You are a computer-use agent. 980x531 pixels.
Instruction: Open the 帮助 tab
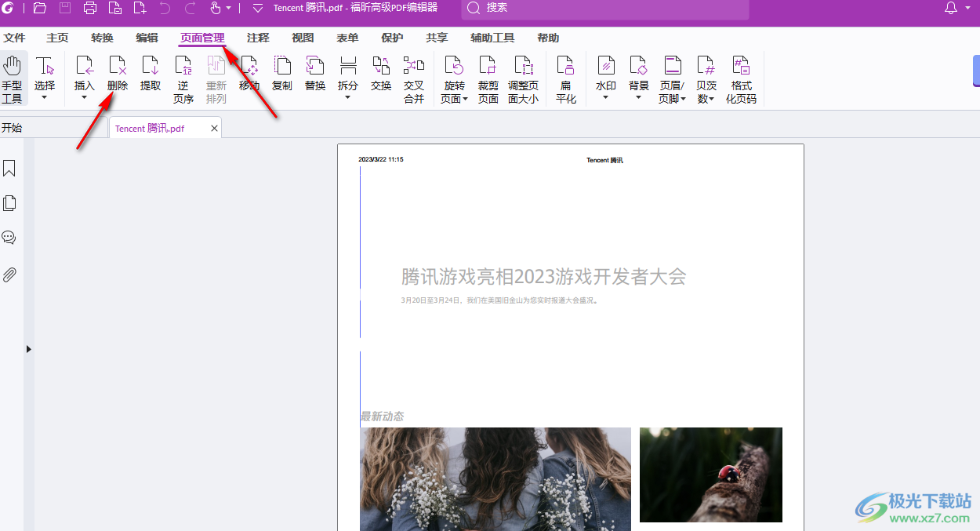pyautogui.click(x=548, y=38)
